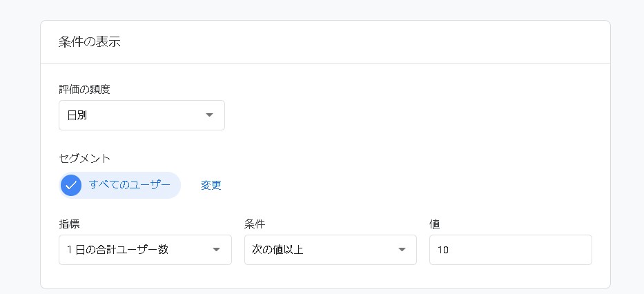Click the blue checkmark icon in segment chip
The width and height of the screenshot is (644, 294).
click(71, 185)
